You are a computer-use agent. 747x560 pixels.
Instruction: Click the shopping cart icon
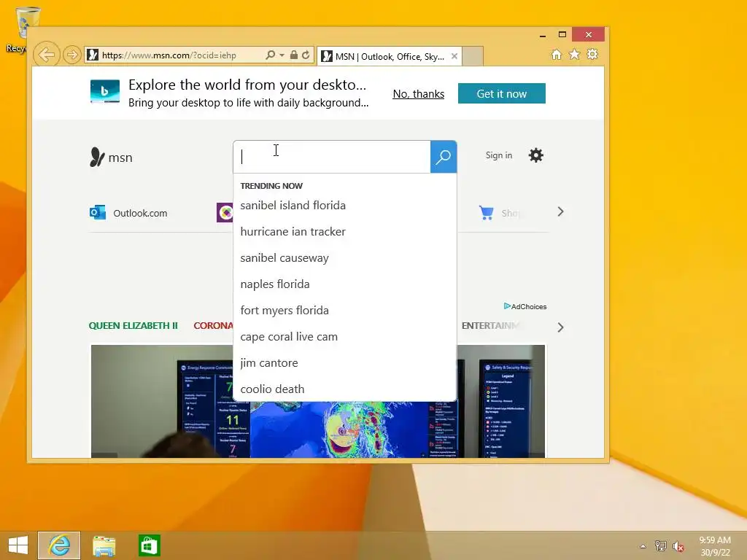pyautogui.click(x=486, y=212)
